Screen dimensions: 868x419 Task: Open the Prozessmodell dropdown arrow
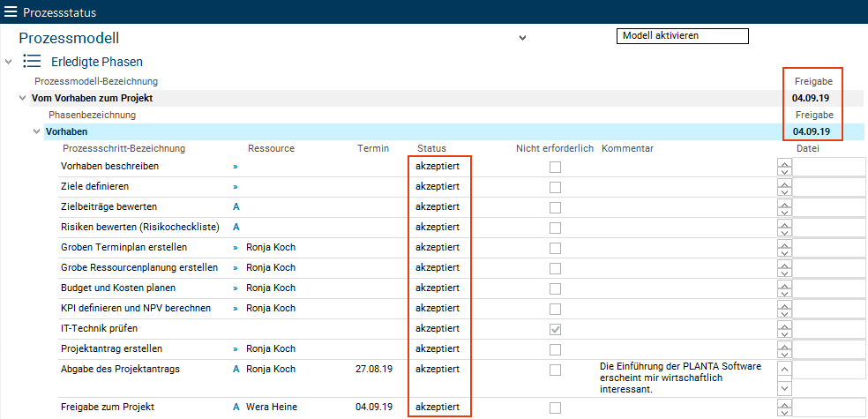tap(522, 38)
